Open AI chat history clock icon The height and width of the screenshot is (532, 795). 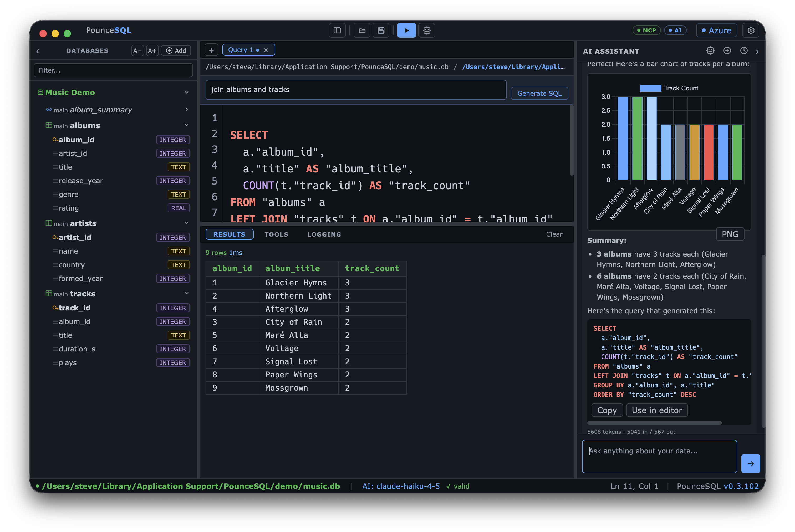[744, 51]
